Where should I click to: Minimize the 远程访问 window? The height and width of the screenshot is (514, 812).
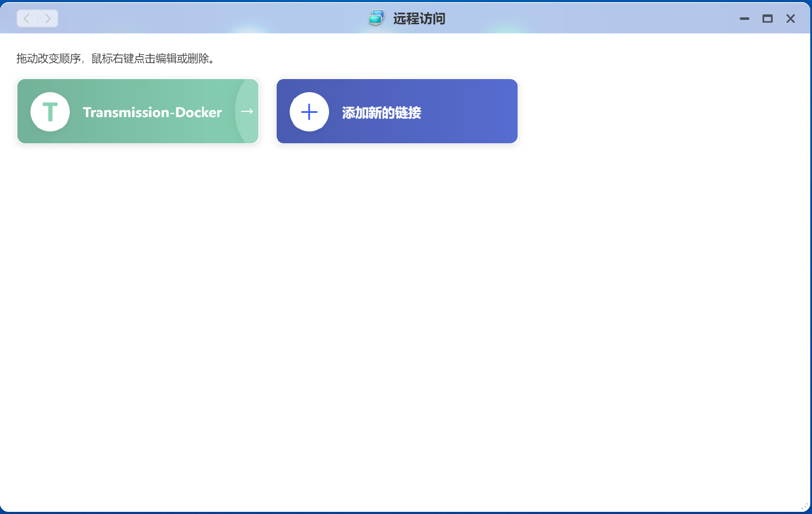coord(744,19)
